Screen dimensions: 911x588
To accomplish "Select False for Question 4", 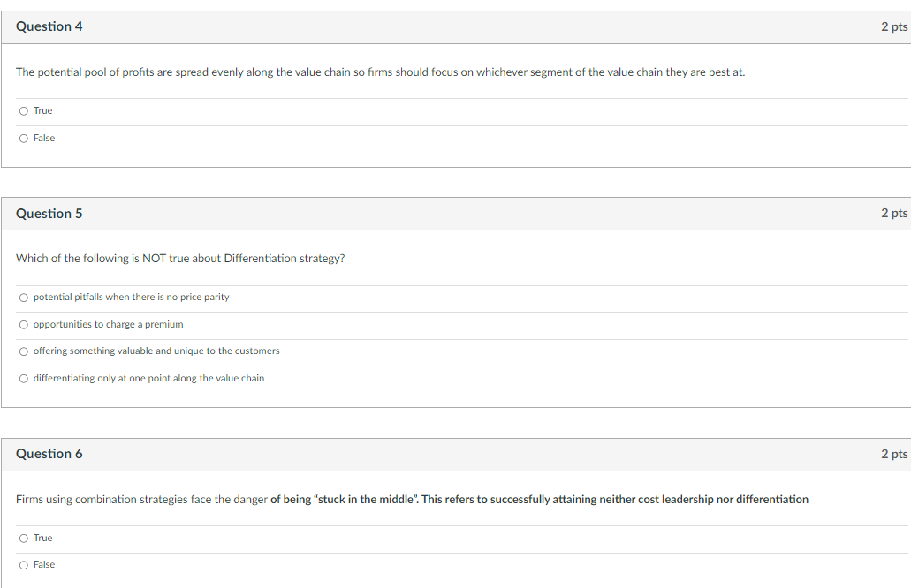I will point(23,138).
